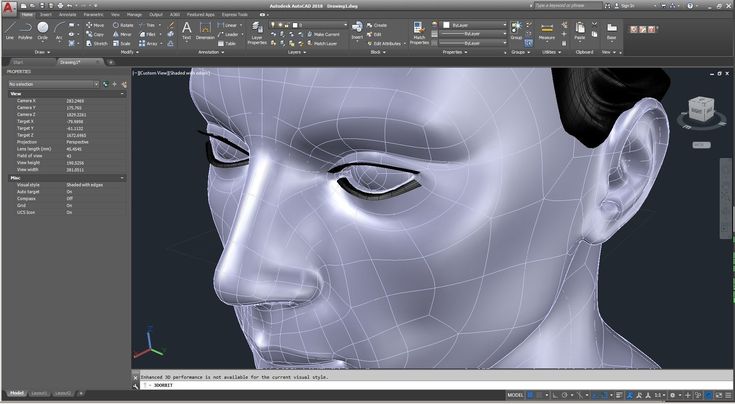Click the Make Current layer button

(323, 34)
